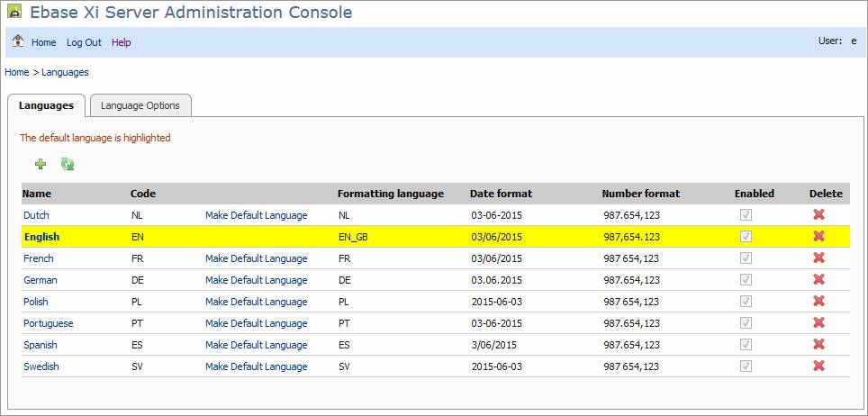This screenshot has height=416, width=868.
Task: Toggle the Enabled checkbox for English
Action: click(746, 237)
